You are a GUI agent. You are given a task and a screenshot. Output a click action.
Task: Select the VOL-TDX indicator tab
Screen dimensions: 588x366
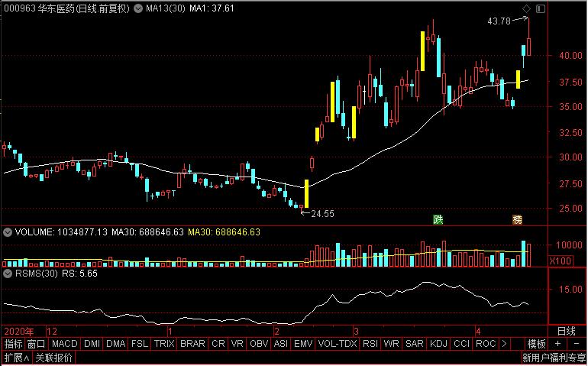(337, 344)
